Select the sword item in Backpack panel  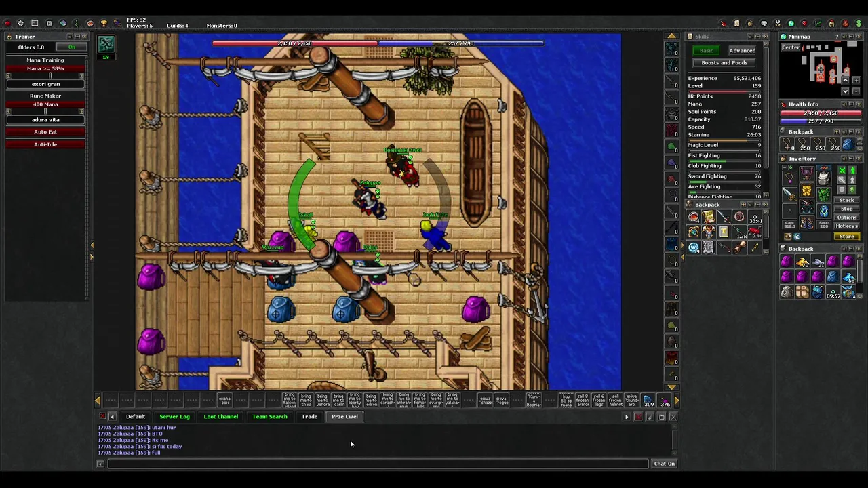pyautogui.click(x=724, y=216)
